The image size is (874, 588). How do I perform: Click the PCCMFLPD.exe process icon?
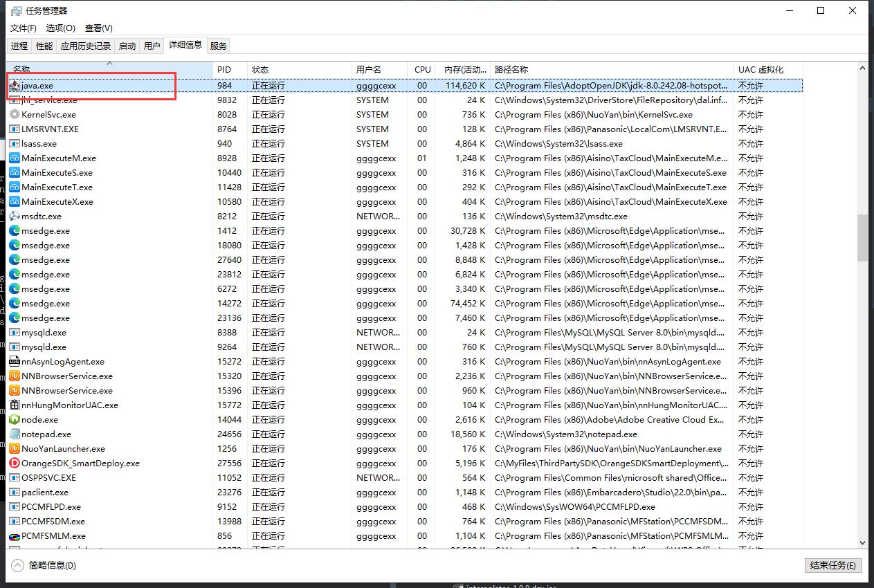coord(15,507)
